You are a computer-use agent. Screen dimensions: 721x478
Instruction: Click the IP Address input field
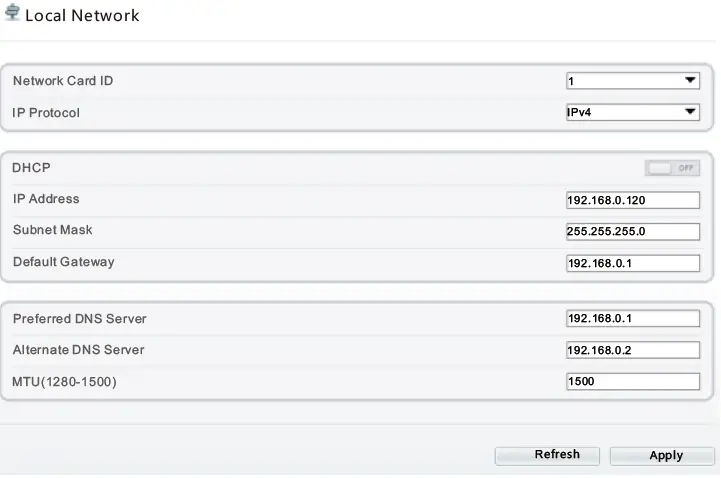[x=632, y=200]
